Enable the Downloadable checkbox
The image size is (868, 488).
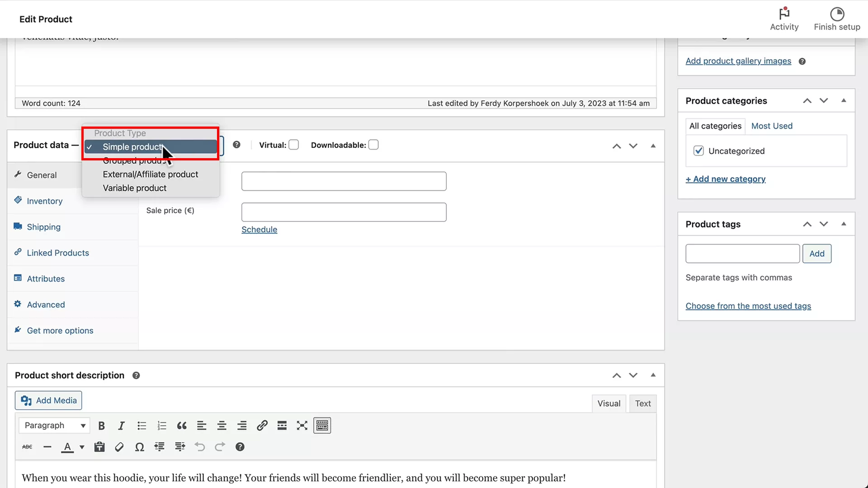point(373,145)
